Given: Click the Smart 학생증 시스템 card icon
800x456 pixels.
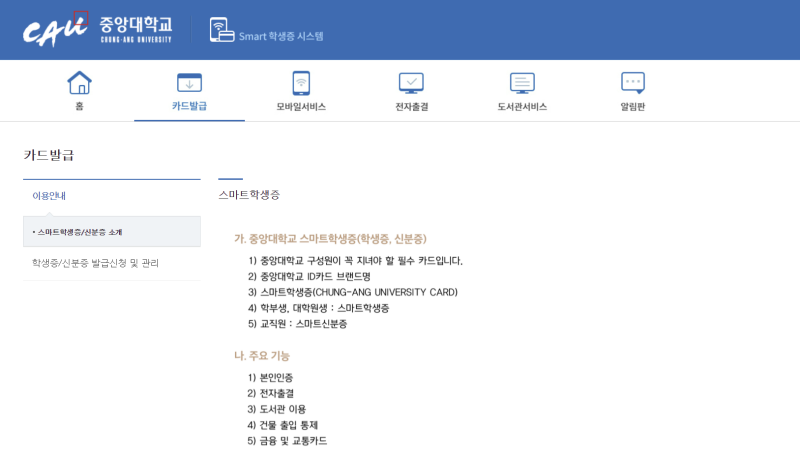Looking at the screenshot, I should click(222, 30).
